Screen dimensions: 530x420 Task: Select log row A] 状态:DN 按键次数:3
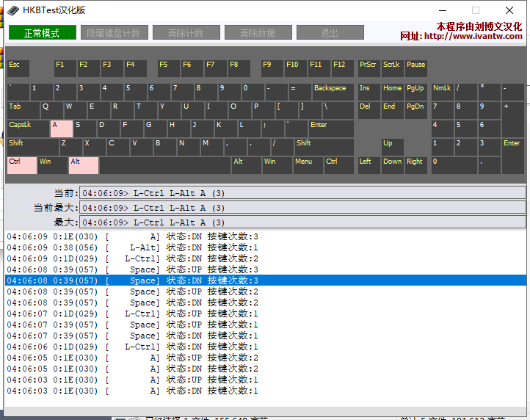(266, 236)
